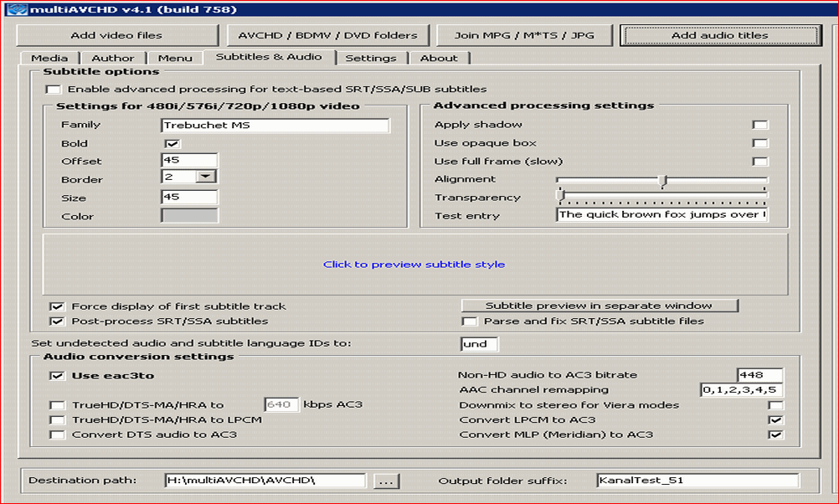
Task: Go to the Menu tab
Action: (175, 58)
